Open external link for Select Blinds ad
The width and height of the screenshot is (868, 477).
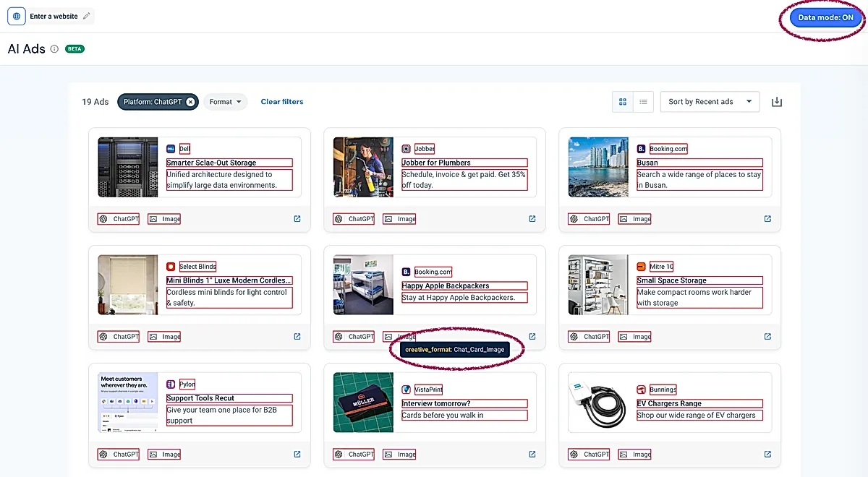[x=297, y=337]
